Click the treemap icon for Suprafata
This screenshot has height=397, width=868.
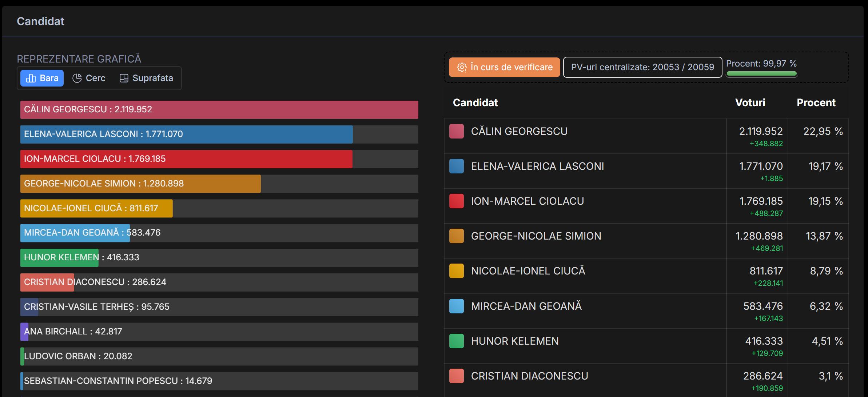click(x=124, y=78)
